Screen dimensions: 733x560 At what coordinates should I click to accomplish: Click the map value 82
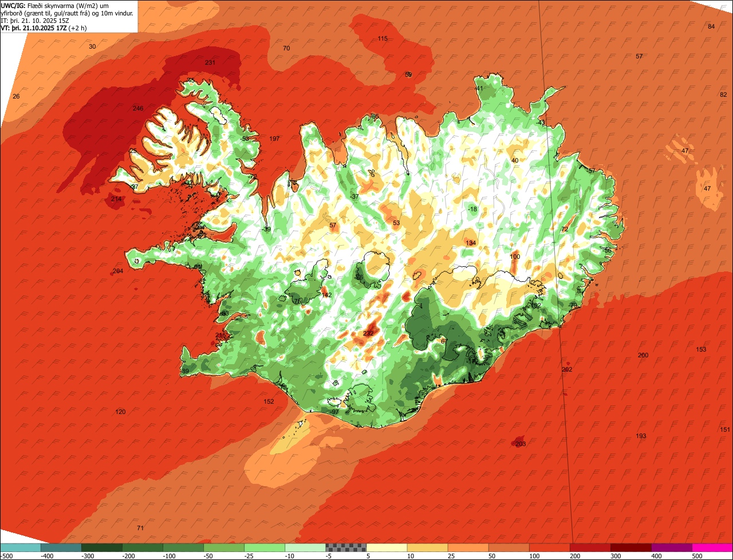point(723,94)
